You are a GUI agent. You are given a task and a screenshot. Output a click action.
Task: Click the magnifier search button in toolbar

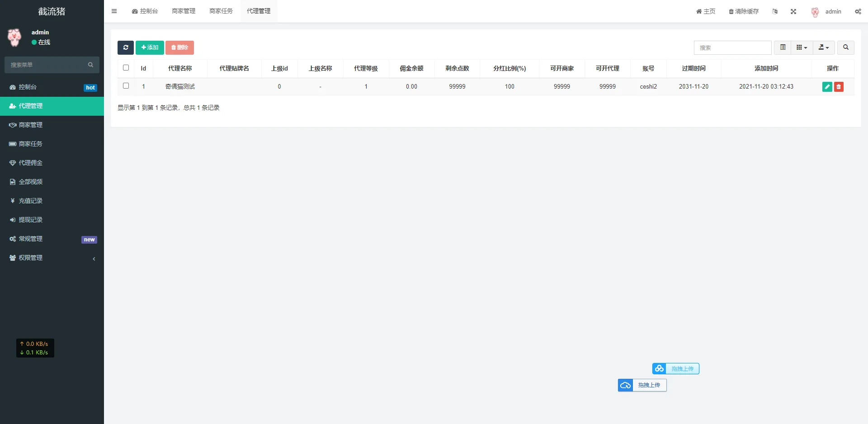coord(845,47)
